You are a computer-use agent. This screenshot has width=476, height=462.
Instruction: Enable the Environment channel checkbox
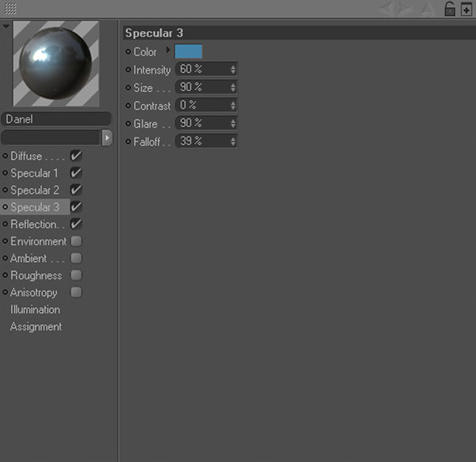coord(76,241)
